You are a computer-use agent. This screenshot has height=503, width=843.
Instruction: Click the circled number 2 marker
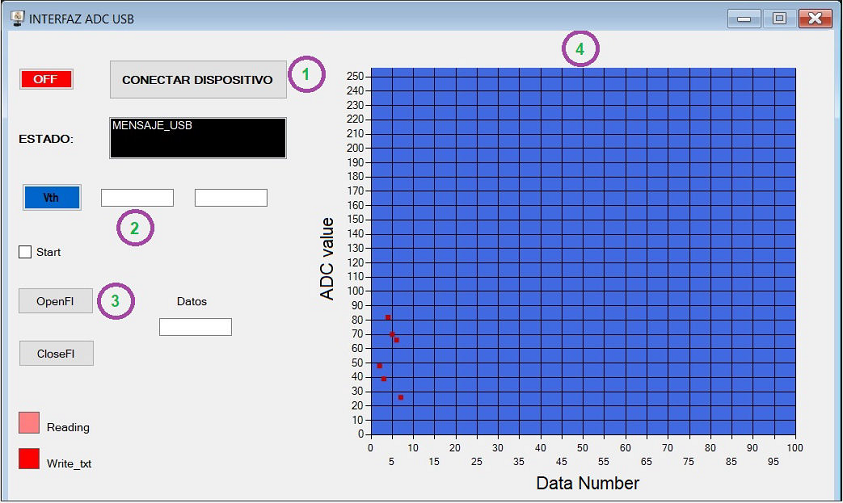click(135, 228)
